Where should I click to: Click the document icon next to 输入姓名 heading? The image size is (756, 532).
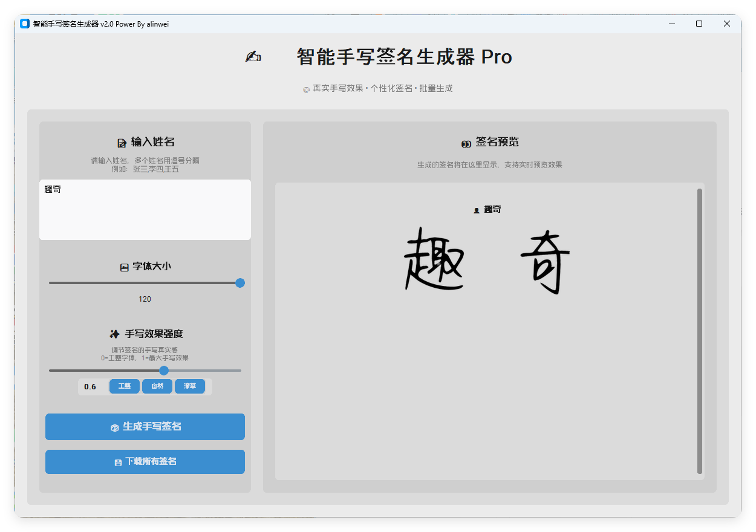click(122, 141)
